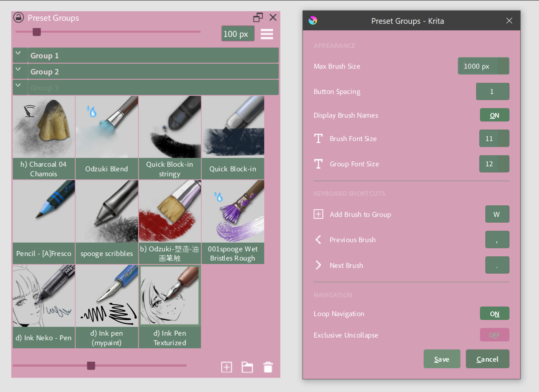Disable the Loop Navigation toggle
539x392 pixels.
pos(494,314)
